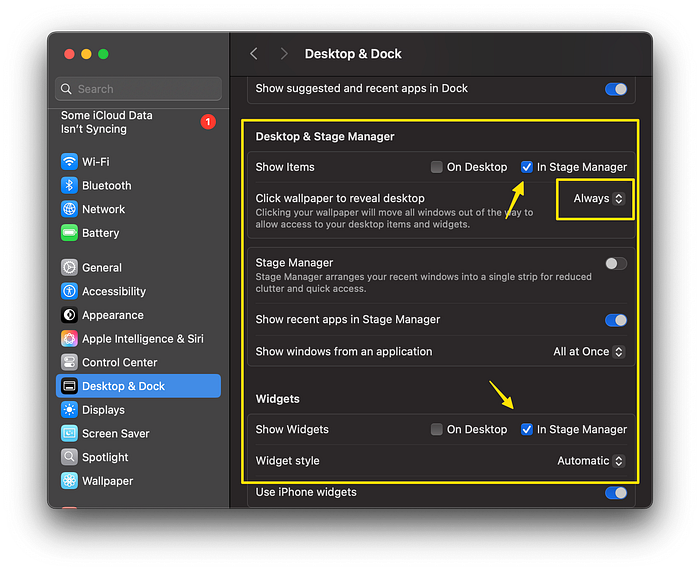Click Apple Intelligence & Siri label
The height and width of the screenshot is (571, 700).
pos(143,338)
